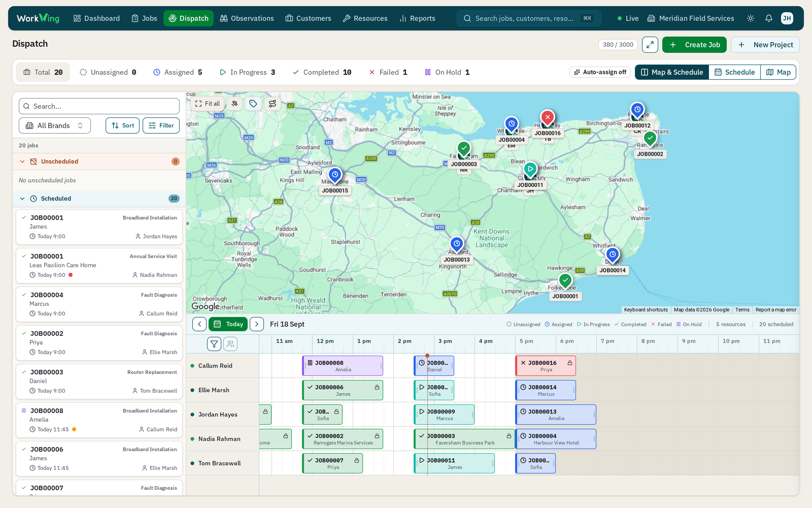The width and height of the screenshot is (812, 508).
Task: Click the Today button in schedule
Action: (228, 324)
